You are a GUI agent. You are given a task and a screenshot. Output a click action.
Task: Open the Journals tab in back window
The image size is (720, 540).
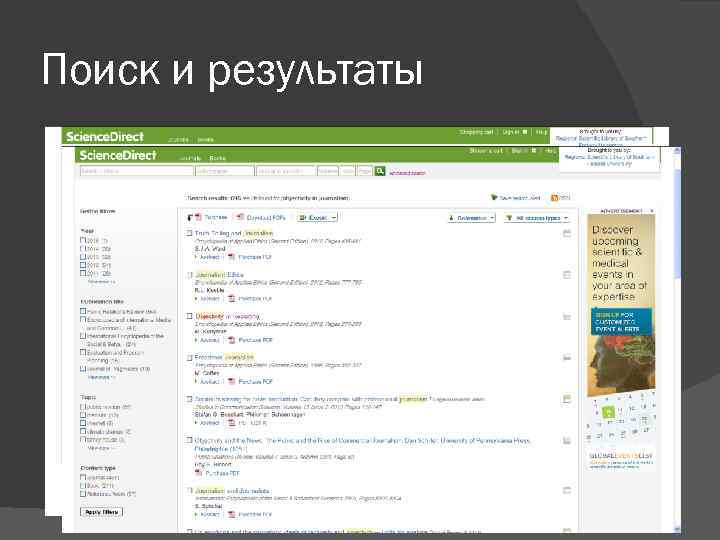[x=178, y=140]
